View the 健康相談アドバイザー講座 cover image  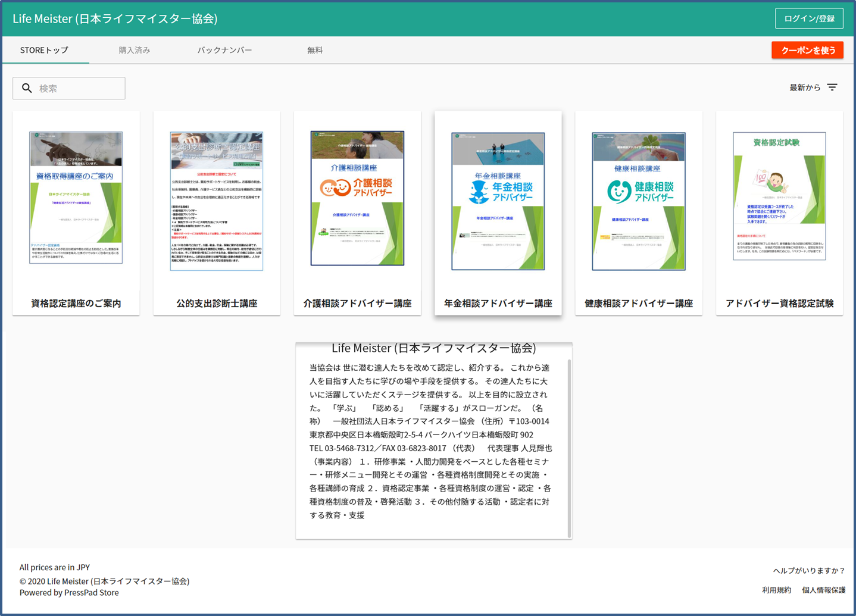(x=639, y=201)
